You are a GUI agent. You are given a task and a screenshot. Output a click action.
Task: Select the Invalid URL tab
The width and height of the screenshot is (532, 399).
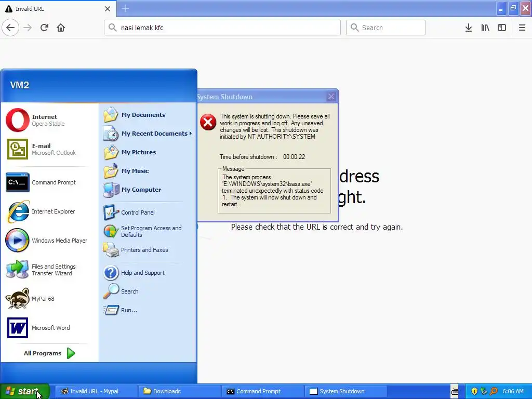pyautogui.click(x=58, y=9)
